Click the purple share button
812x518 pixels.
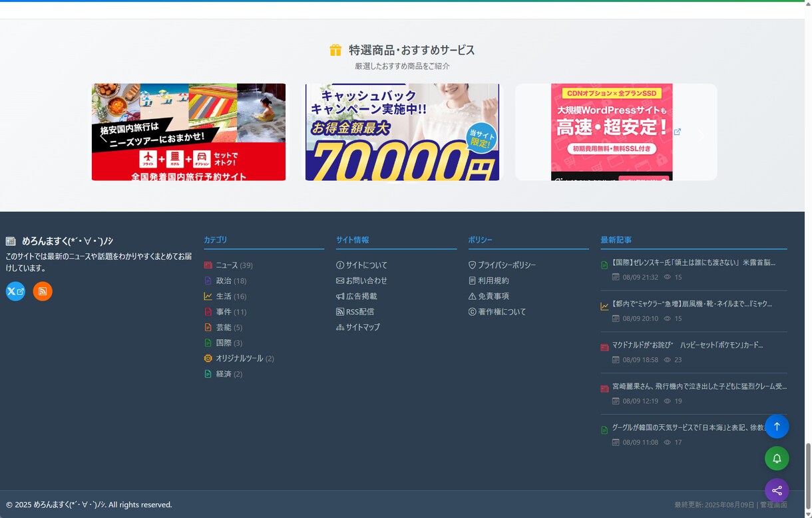[777, 491]
